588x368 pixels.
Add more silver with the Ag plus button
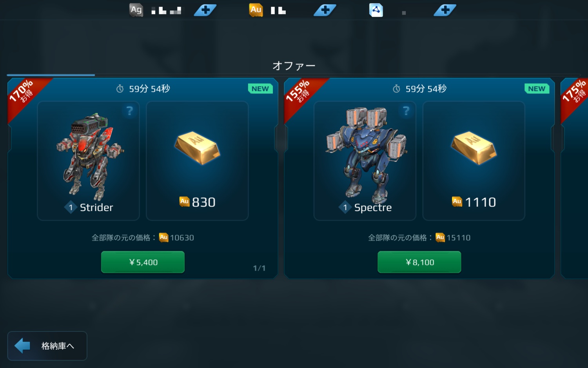click(205, 10)
